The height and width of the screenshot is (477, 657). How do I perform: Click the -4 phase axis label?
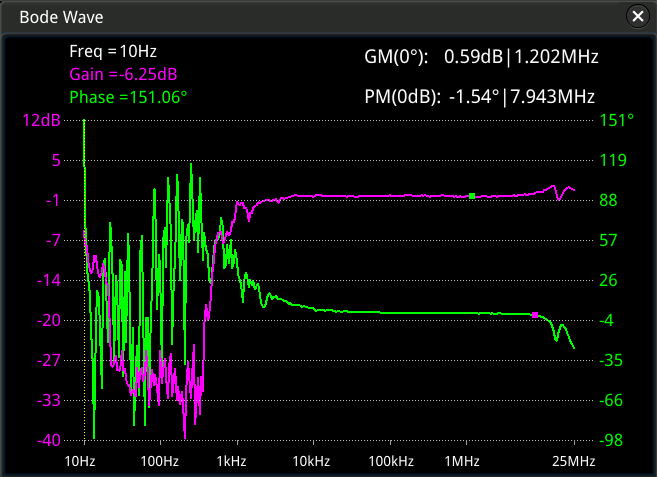pos(606,320)
